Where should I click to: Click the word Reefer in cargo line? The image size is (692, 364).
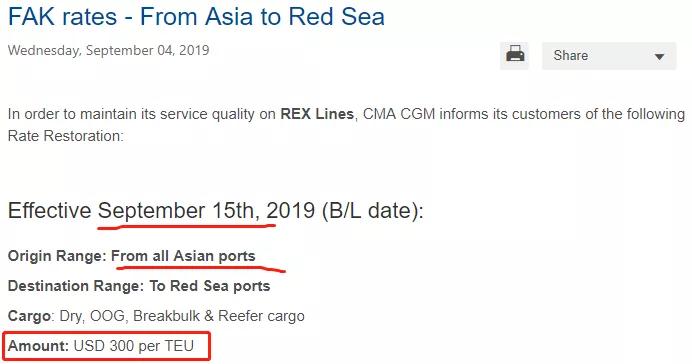(x=239, y=316)
